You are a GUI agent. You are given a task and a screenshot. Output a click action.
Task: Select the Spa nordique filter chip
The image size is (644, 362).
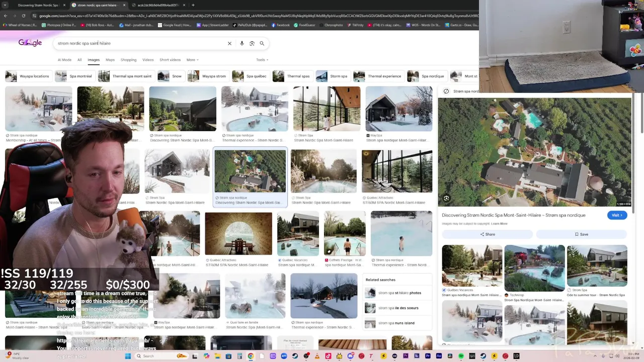[x=427, y=76]
